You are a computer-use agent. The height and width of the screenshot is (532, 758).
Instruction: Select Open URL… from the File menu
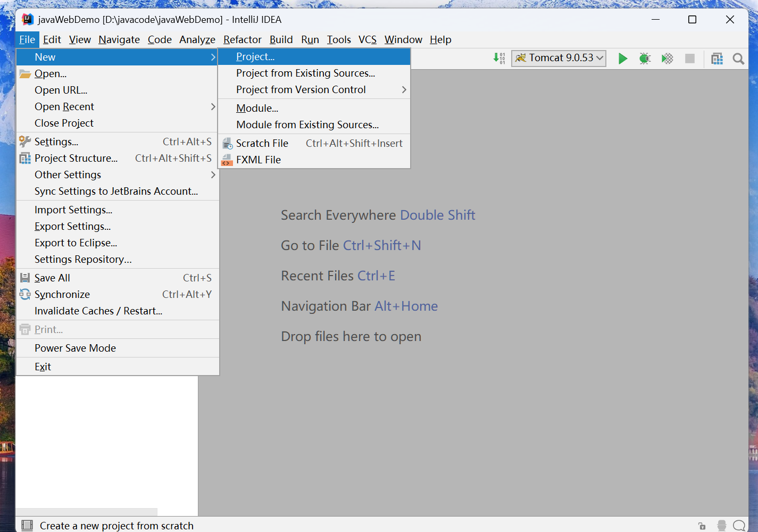point(118,90)
